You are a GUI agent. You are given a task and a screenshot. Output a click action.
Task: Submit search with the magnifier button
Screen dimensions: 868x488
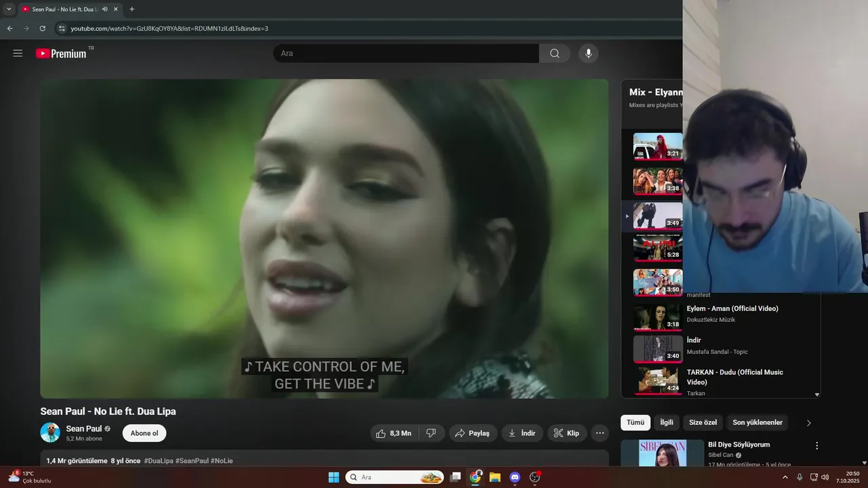(x=555, y=54)
